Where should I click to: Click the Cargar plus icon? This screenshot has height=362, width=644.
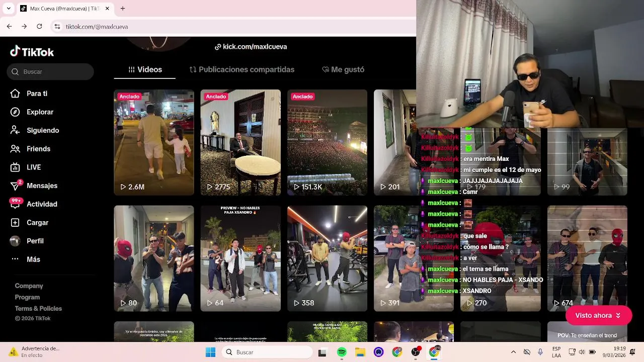coord(15,223)
